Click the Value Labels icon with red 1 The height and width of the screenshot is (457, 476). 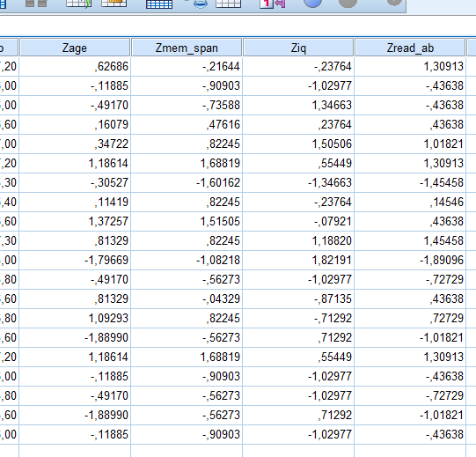click(x=272, y=3)
